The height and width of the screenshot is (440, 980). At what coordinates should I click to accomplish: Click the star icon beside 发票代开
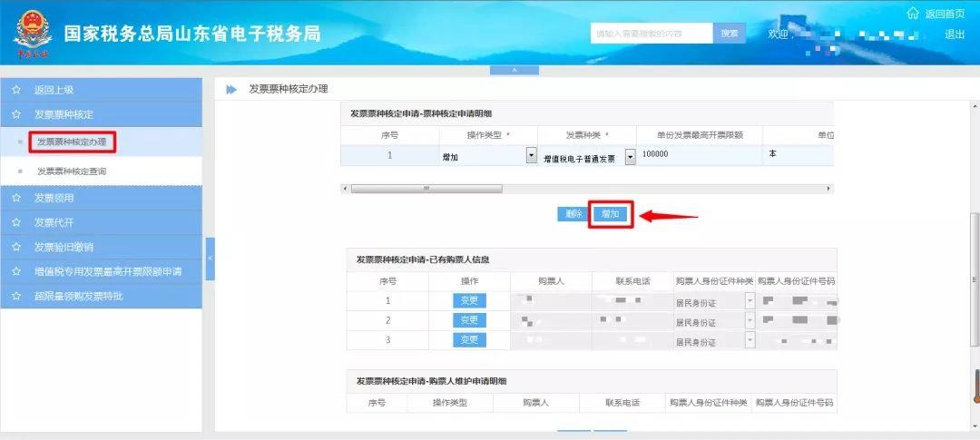click(16, 222)
